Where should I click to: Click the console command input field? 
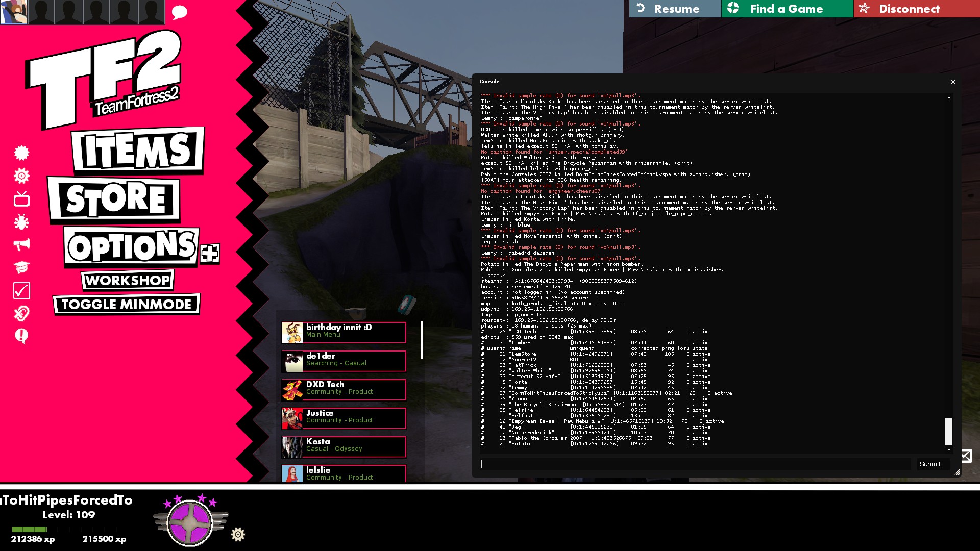pyautogui.click(x=695, y=464)
